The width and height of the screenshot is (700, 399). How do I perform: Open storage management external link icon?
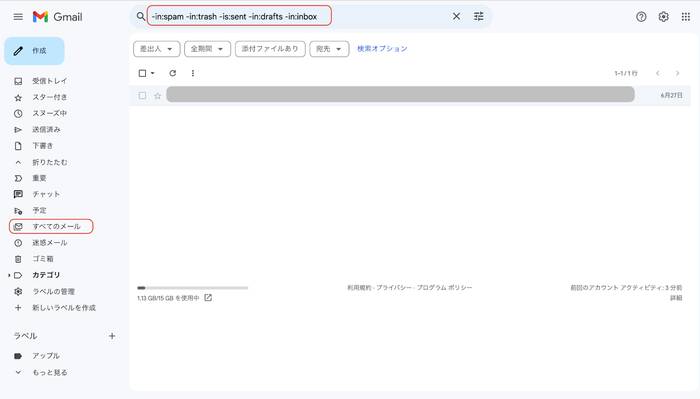[208, 298]
